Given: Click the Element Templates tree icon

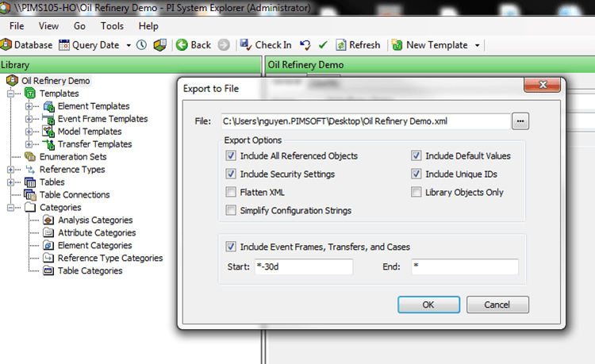Looking at the screenshot, I should click(x=48, y=106).
